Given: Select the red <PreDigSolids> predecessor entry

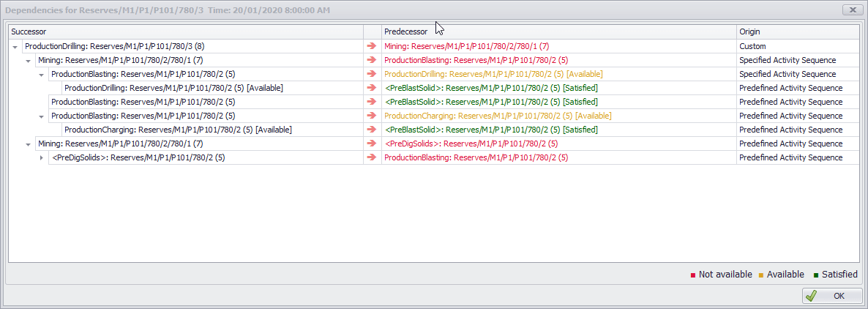Looking at the screenshot, I should [471, 144].
